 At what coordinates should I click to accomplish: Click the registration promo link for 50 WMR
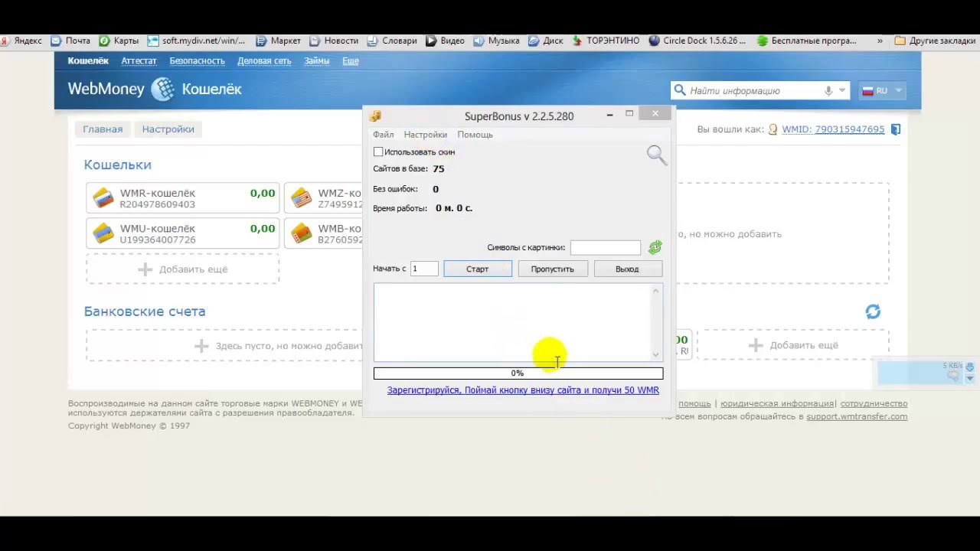523,390
